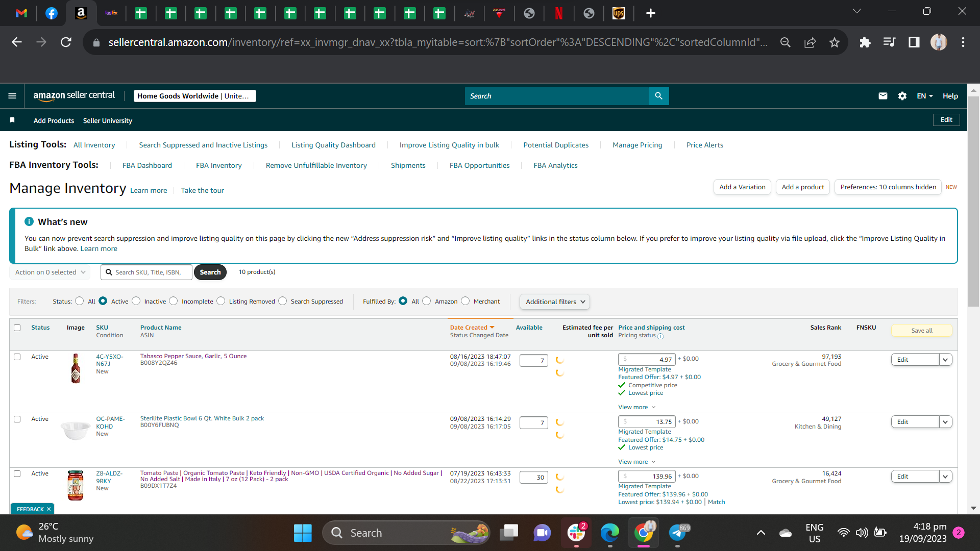
Task: Click the Save all button
Action: tap(921, 331)
